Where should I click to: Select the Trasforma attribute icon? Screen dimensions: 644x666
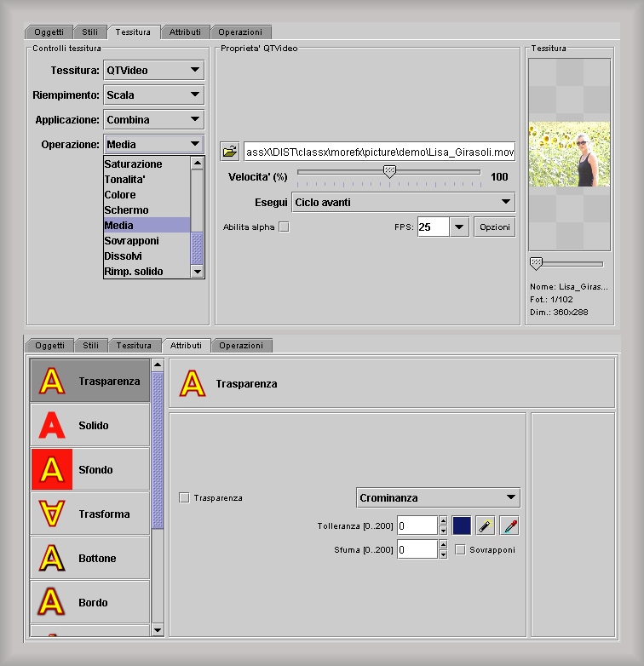(x=52, y=514)
